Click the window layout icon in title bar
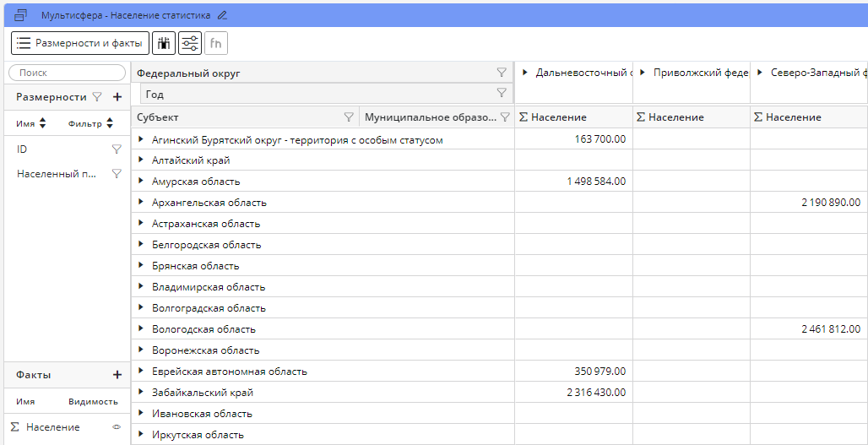 21,15
